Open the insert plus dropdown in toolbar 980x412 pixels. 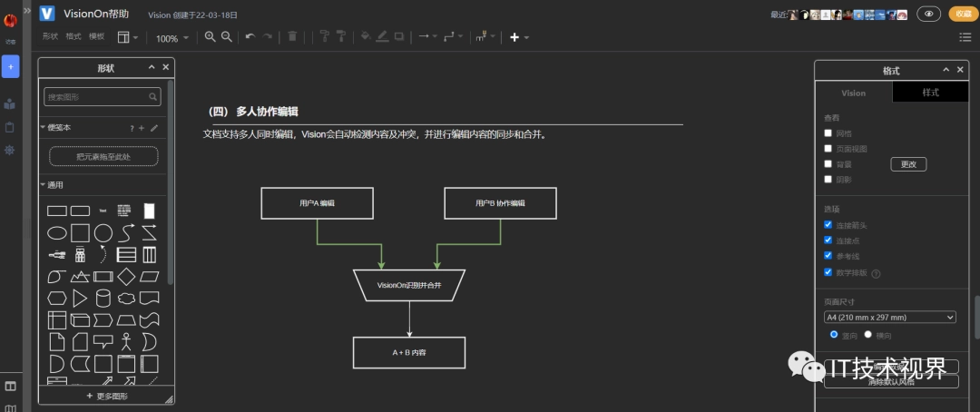pyautogui.click(x=519, y=37)
